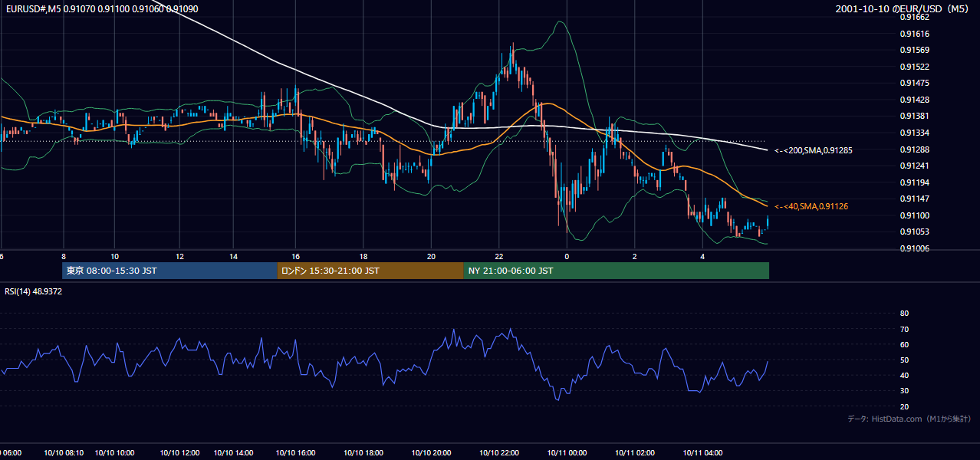The width and height of the screenshot is (980, 460).
Task: Select the NY 21:00-06:00 JST session bar
Action: 616,271
